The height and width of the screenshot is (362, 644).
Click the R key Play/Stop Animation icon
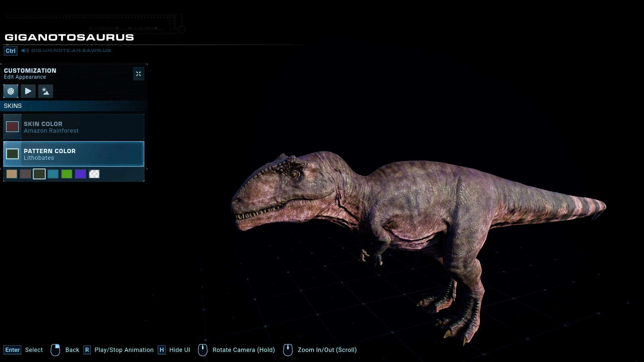[x=87, y=350]
